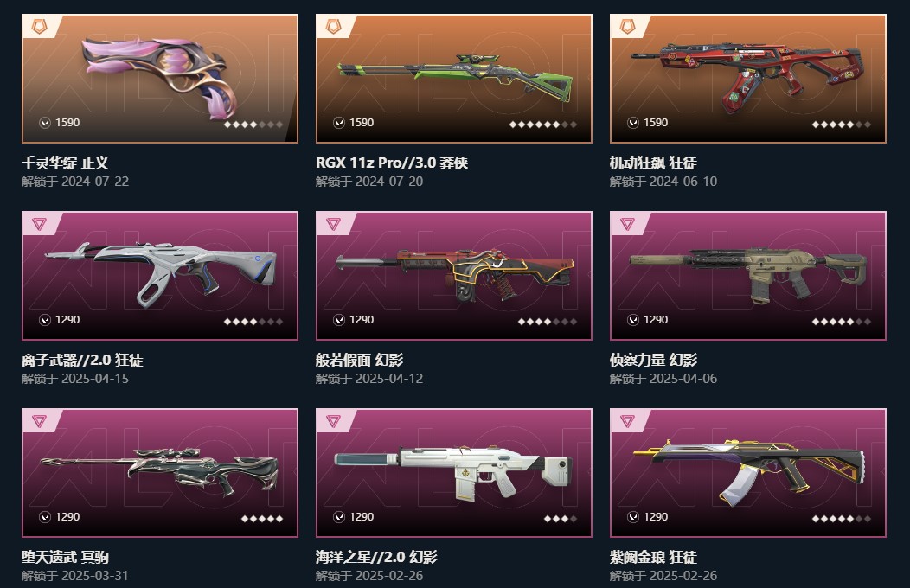Viewport: 910px width, 588px height.
Task: Click the tier badge on 千灵华绽 正义 card
Action: tap(39, 26)
